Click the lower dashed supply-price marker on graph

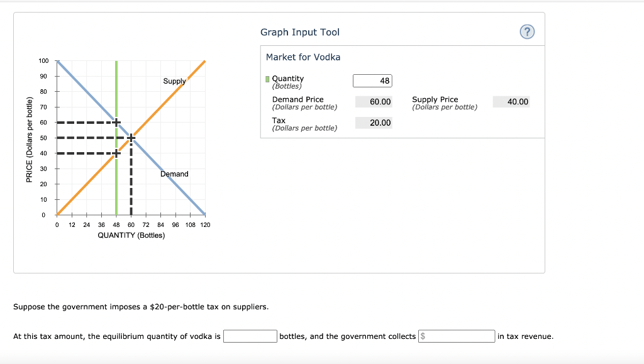(x=116, y=153)
